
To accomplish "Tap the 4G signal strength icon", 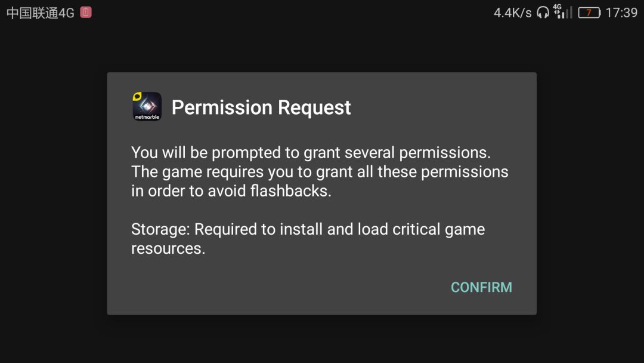I will [562, 12].
